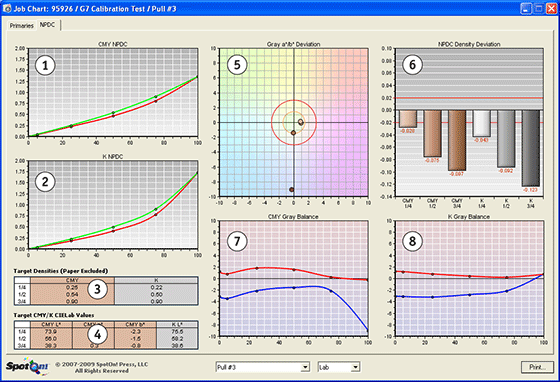
Task: Click the -0.097 bar value label
Action: tap(457, 174)
